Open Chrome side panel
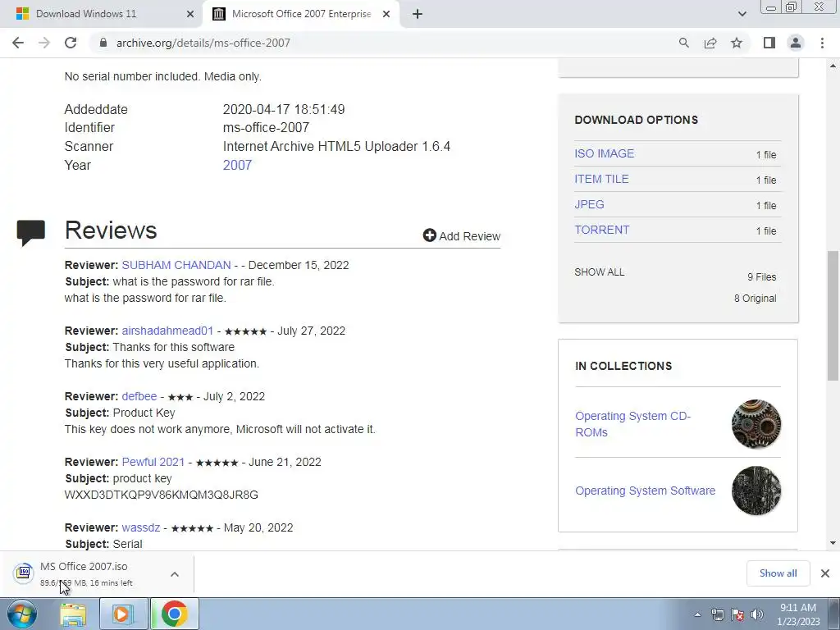Viewport: 840px width, 630px height. [769, 43]
